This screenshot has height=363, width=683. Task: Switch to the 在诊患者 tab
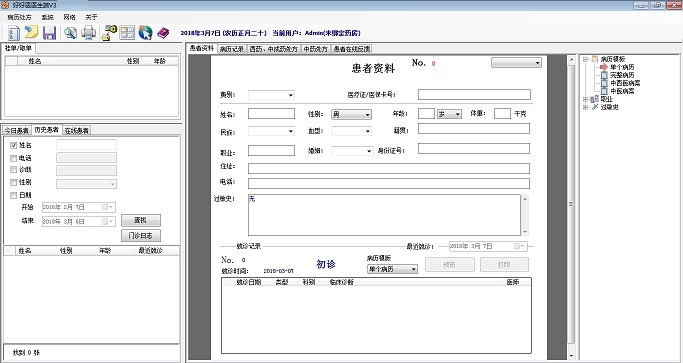coord(77,130)
